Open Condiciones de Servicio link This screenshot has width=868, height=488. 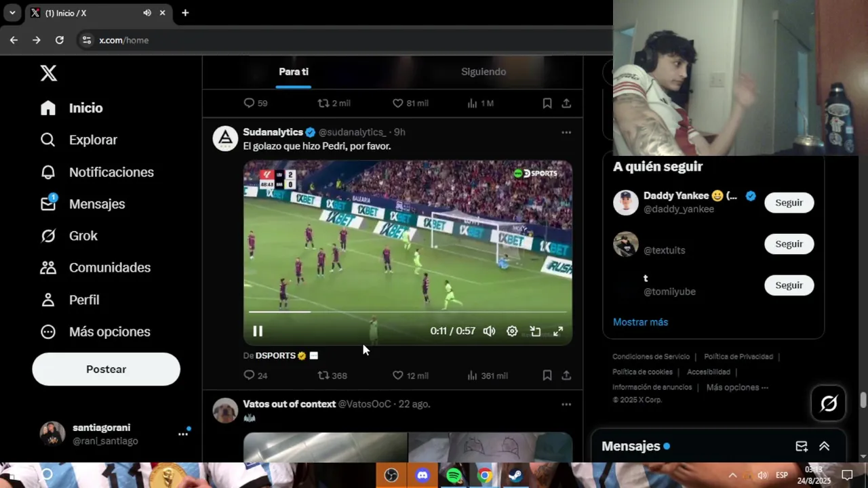[x=651, y=357]
